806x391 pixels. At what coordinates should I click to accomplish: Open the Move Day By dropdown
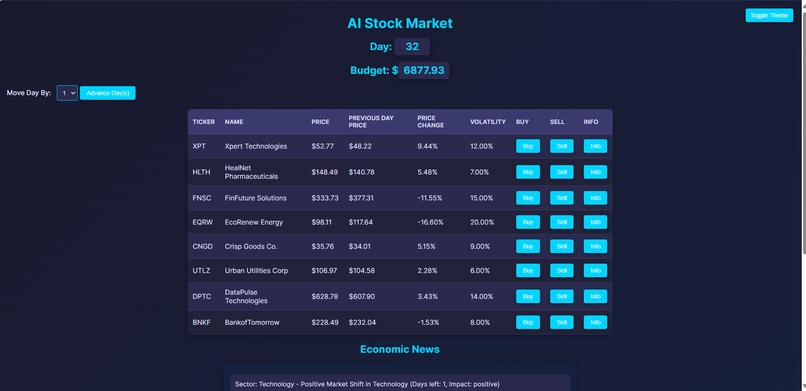click(67, 93)
